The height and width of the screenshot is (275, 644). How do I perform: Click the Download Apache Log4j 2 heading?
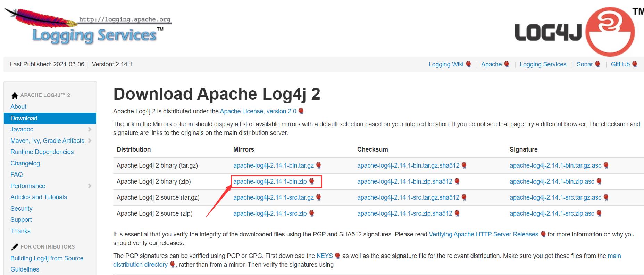(x=217, y=94)
